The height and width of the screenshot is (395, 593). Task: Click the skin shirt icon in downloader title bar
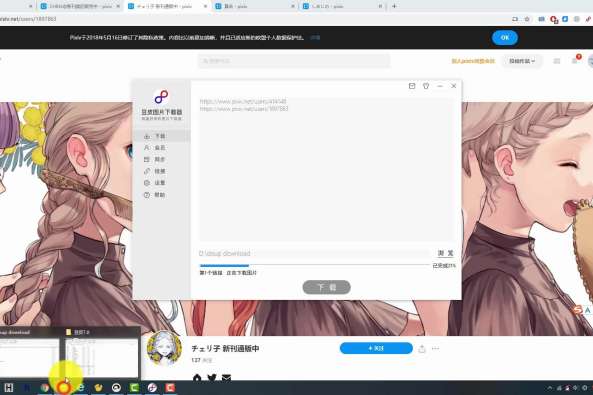pyautogui.click(x=426, y=86)
